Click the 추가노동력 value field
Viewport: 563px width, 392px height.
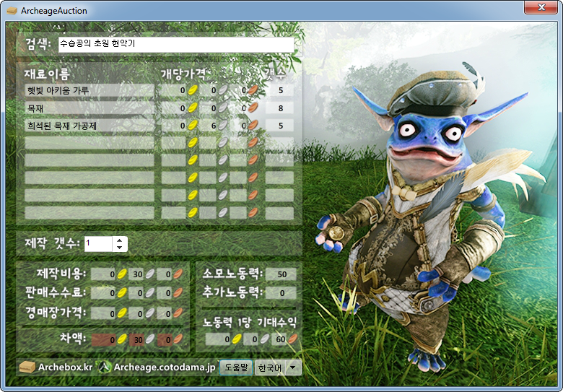(281, 294)
